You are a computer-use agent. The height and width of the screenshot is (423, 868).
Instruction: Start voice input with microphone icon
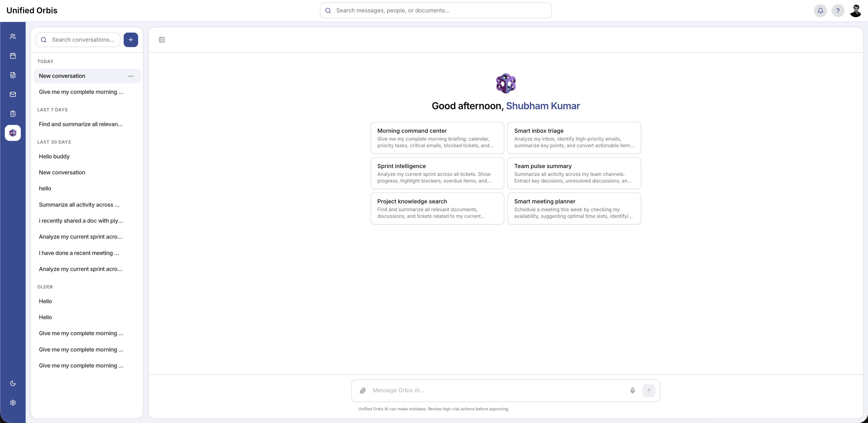point(632,391)
